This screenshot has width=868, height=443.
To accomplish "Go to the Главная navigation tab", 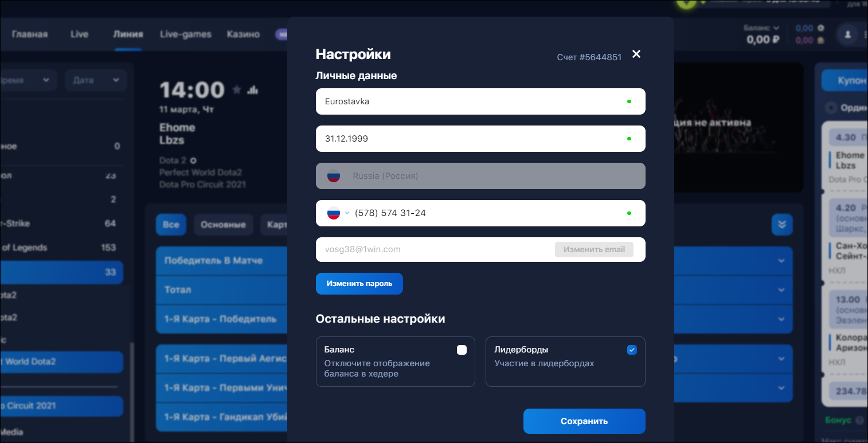I will point(30,34).
